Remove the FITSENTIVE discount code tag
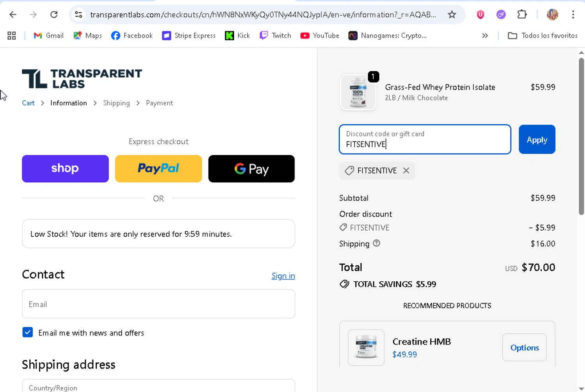The image size is (585, 392). [x=406, y=171]
